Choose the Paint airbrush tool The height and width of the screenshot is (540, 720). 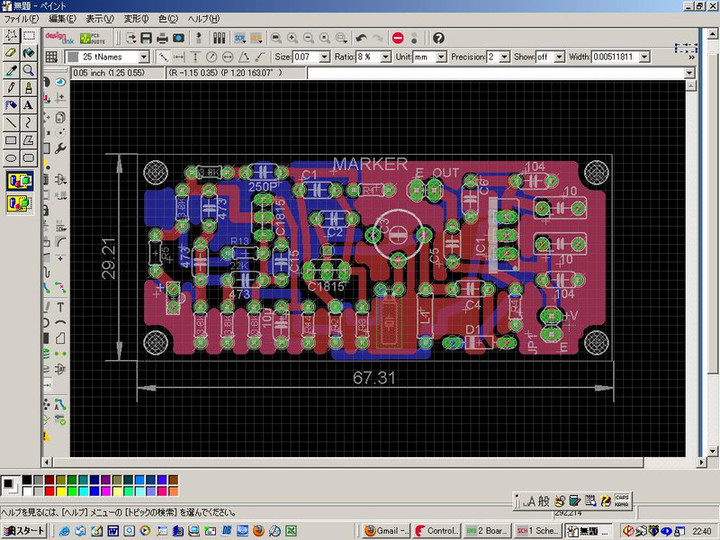point(11,104)
